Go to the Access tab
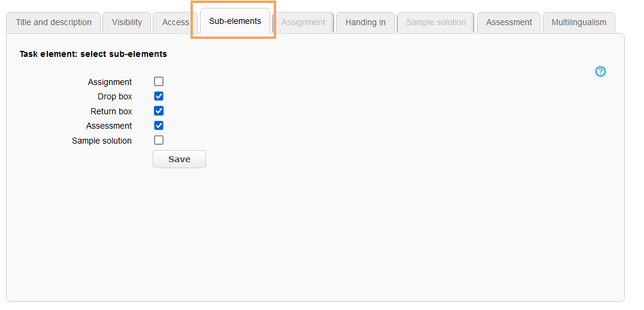644x310 pixels. coord(175,23)
